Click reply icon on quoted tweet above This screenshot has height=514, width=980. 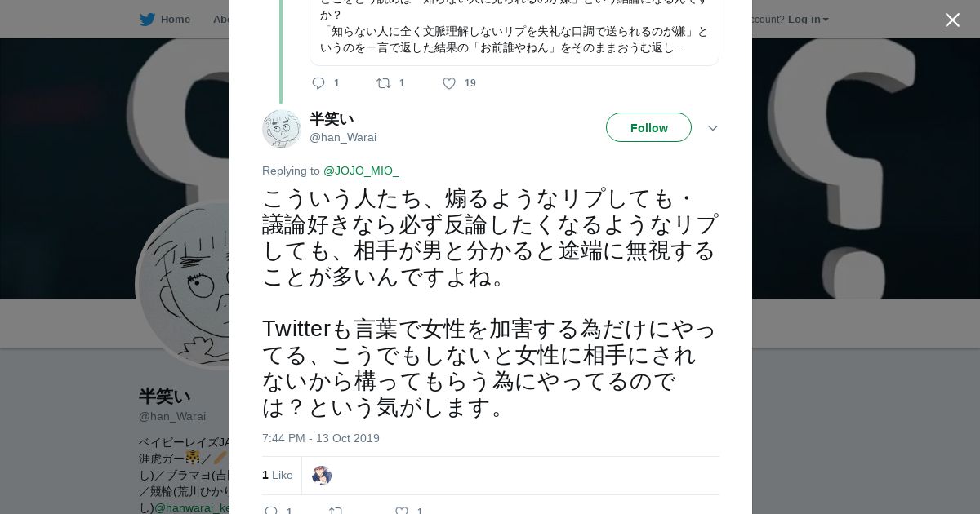(x=318, y=82)
